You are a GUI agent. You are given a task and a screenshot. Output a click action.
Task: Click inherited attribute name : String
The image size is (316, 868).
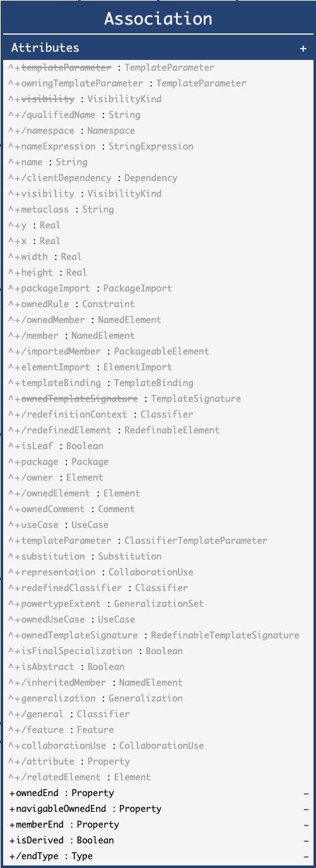pyautogui.click(x=48, y=162)
